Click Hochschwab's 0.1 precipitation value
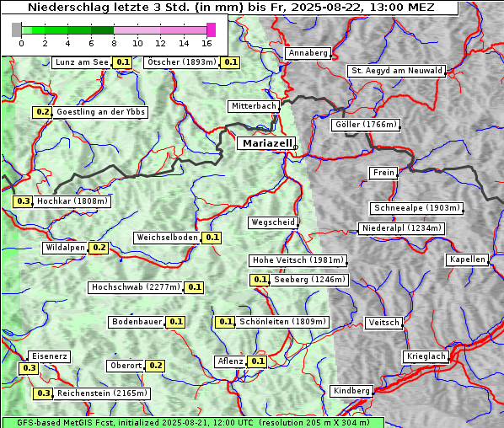 click(x=194, y=287)
